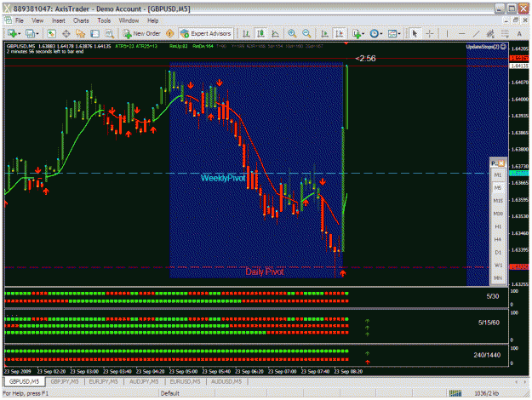Click the New Order button
This screenshot has width=532, height=400.
142,33
